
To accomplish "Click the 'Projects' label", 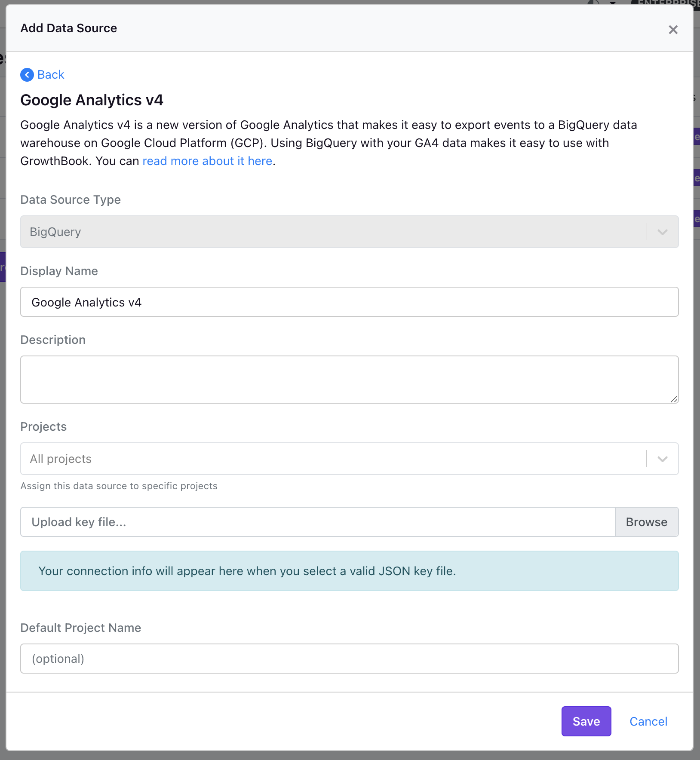I will click(43, 426).
